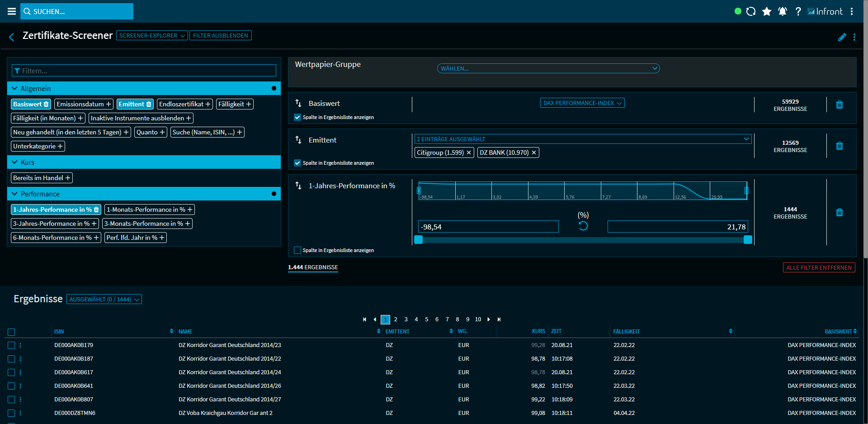Click Alle Filter Entfernen button
This screenshot has width=868, height=424.
(x=819, y=267)
